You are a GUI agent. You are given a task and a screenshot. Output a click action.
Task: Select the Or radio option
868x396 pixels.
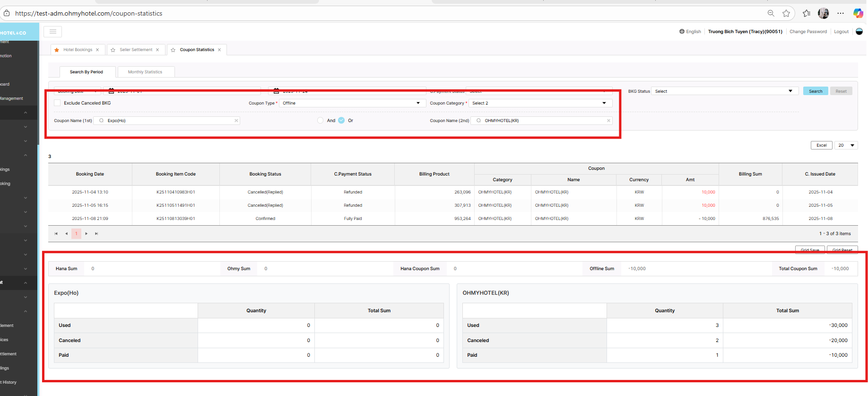(341, 121)
